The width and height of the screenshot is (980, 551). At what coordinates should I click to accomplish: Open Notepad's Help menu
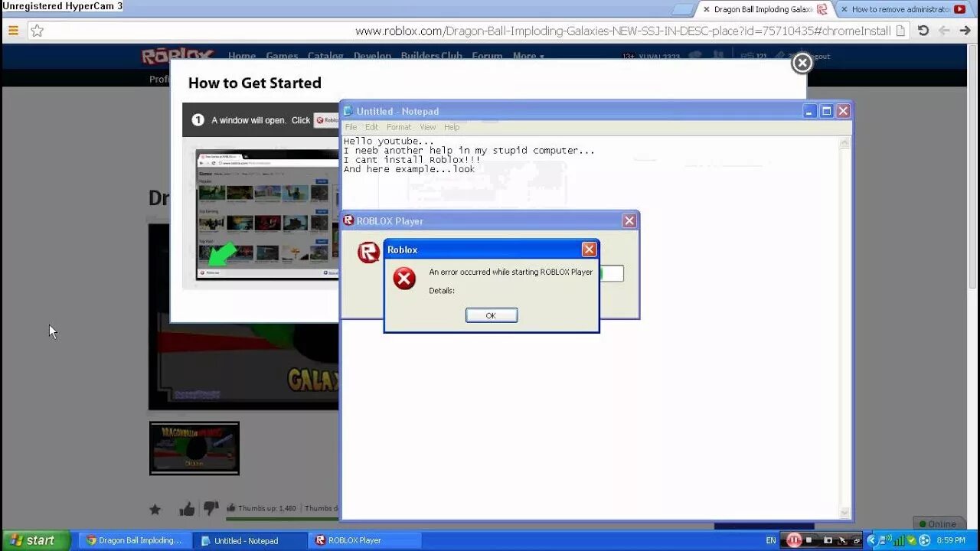click(452, 127)
